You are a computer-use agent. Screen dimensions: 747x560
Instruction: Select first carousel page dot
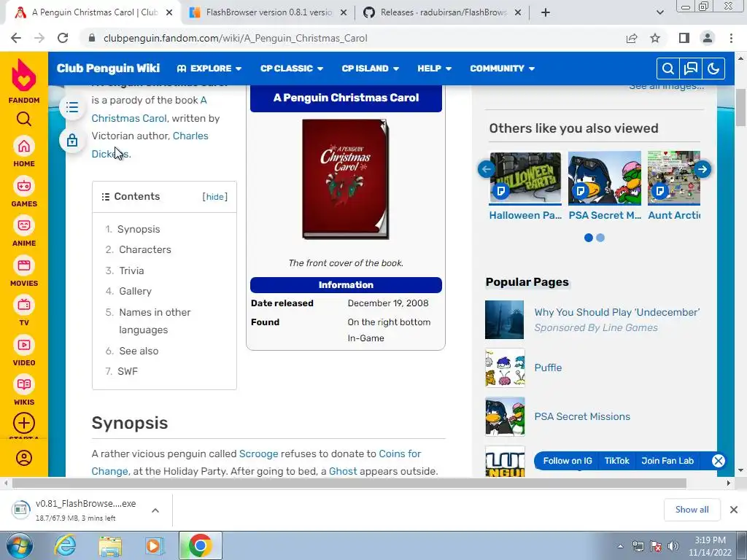click(x=589, y=238)
